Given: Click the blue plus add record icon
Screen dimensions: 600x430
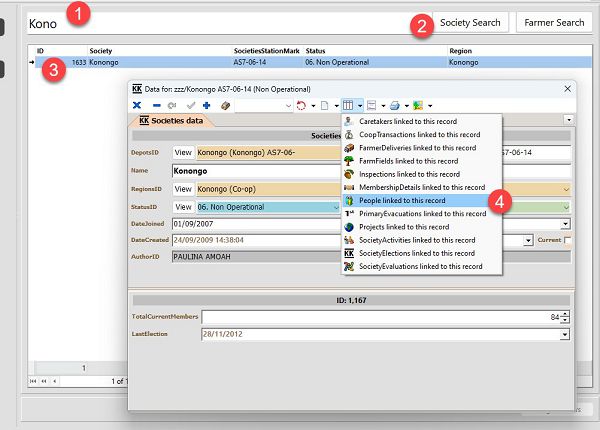Looking at the screenshot, I should 207,105.
